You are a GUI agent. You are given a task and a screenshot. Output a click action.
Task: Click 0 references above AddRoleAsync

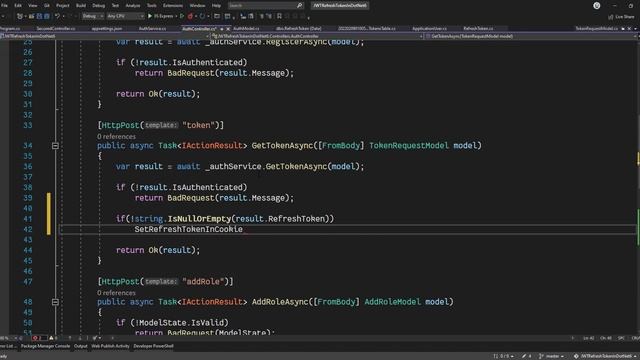116,293
